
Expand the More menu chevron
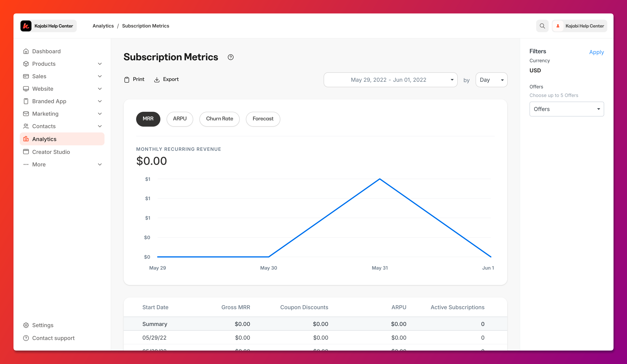tap(100, 164)
